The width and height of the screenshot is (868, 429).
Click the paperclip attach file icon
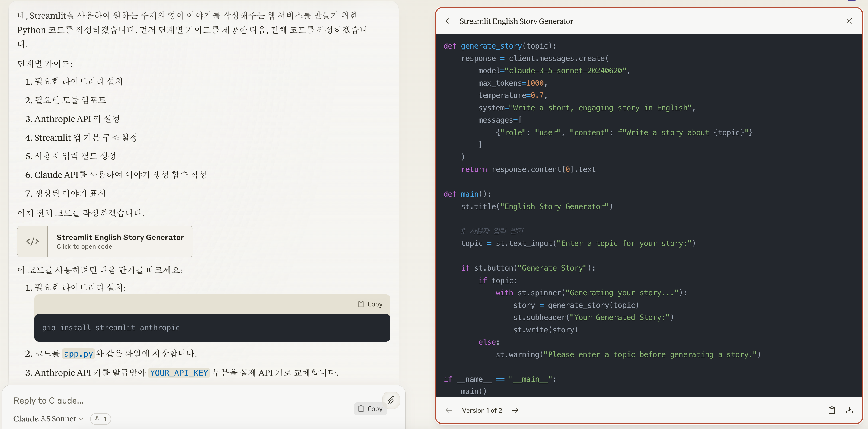point(391,400)
